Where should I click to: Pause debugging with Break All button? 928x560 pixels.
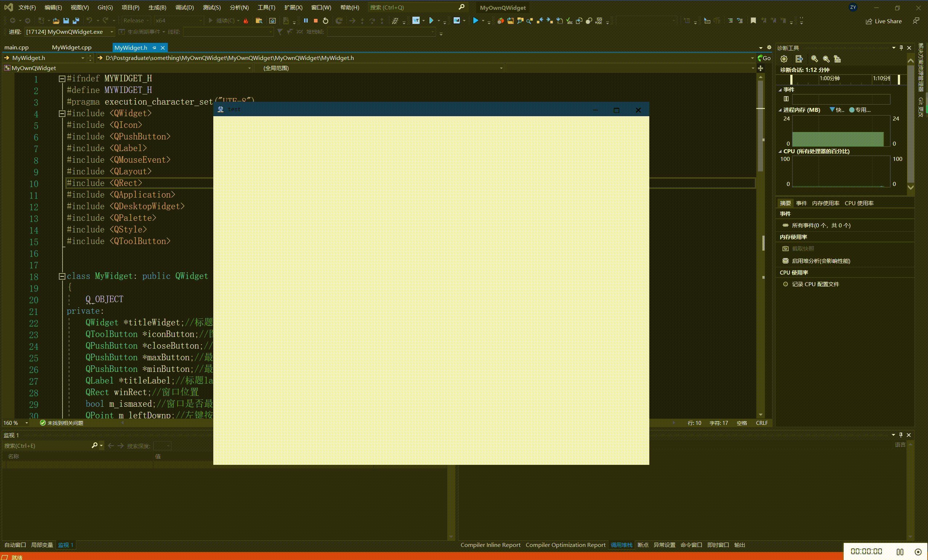pos(306,21)
